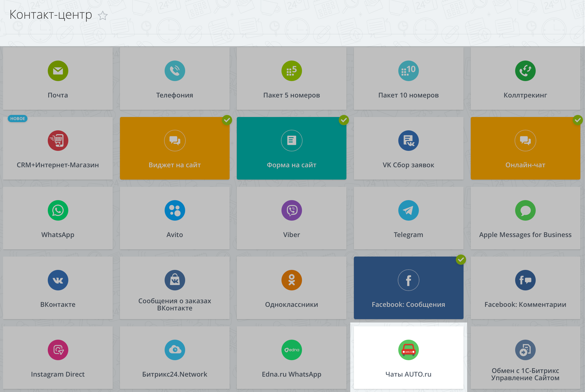Click the favorite star next to Контакт-центр

tap(103, 16)
